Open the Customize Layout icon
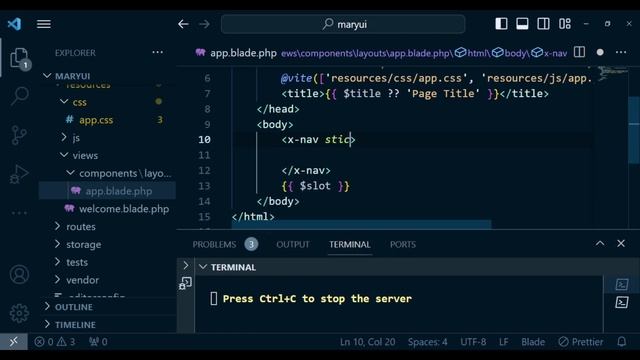640x360 pixels. click(565, 24)
